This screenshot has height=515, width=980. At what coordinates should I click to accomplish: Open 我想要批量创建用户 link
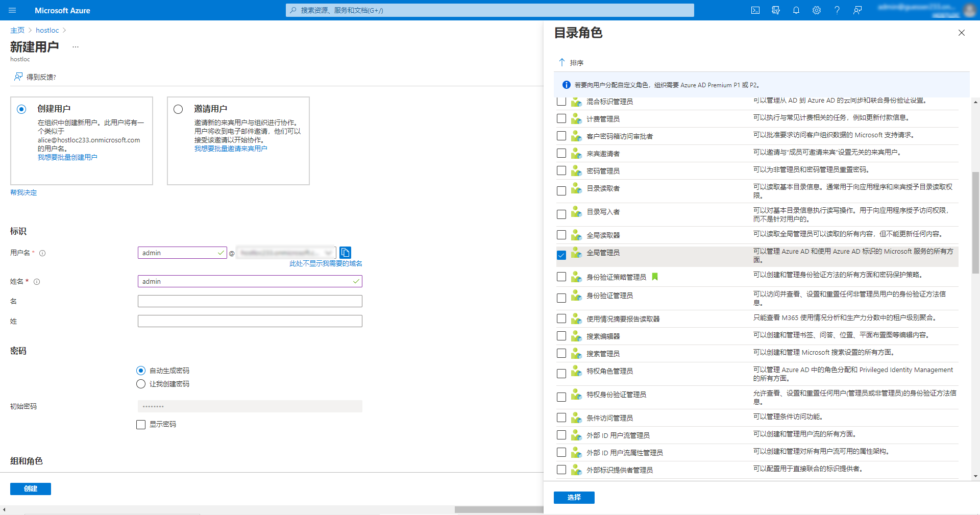click(x=67, y=157)
